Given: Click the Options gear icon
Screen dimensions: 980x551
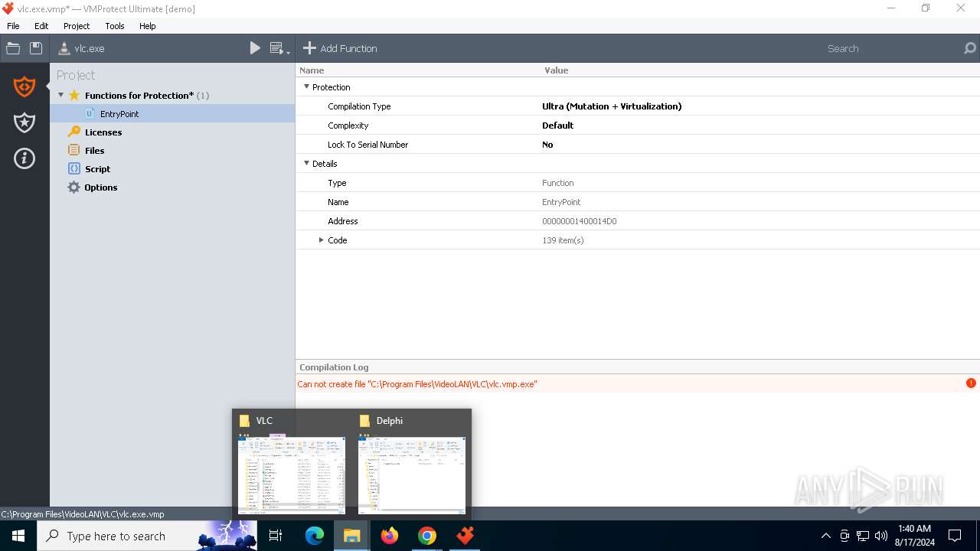Looking at the screenshot, I should coord(73,187).
